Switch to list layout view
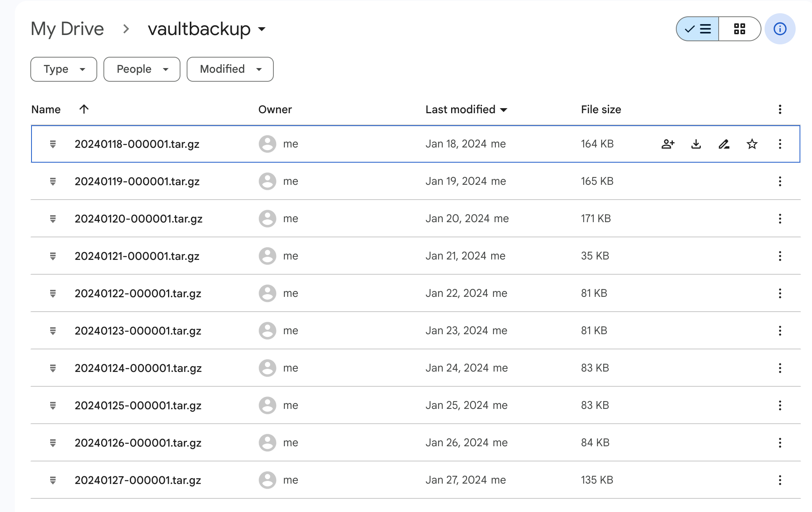 click(x=698, y=29)
